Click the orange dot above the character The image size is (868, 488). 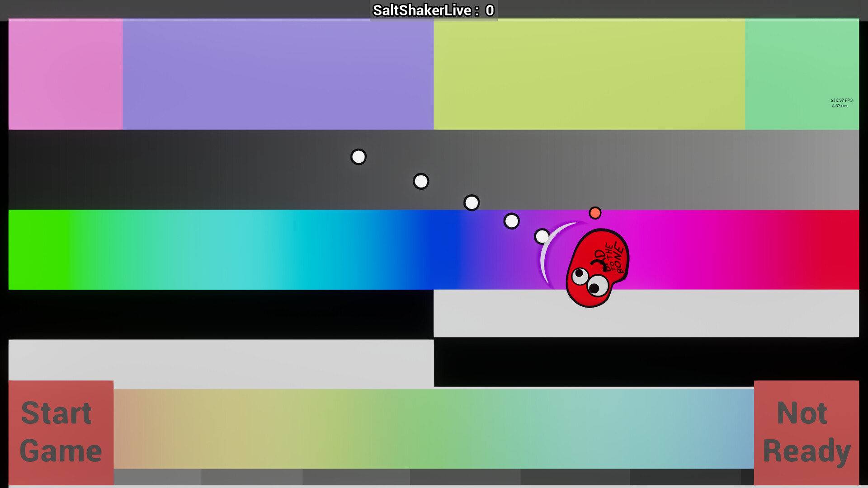pos(595,212)
